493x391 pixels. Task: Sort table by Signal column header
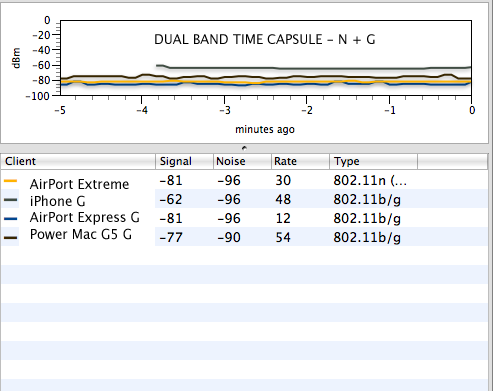(184, 161)
